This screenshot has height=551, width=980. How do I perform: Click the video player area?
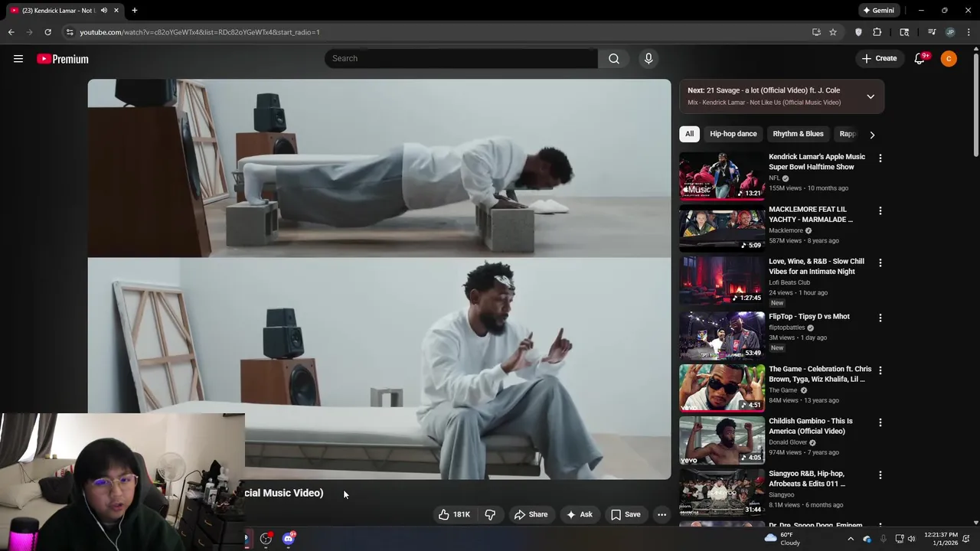click(x=379, y=279)
